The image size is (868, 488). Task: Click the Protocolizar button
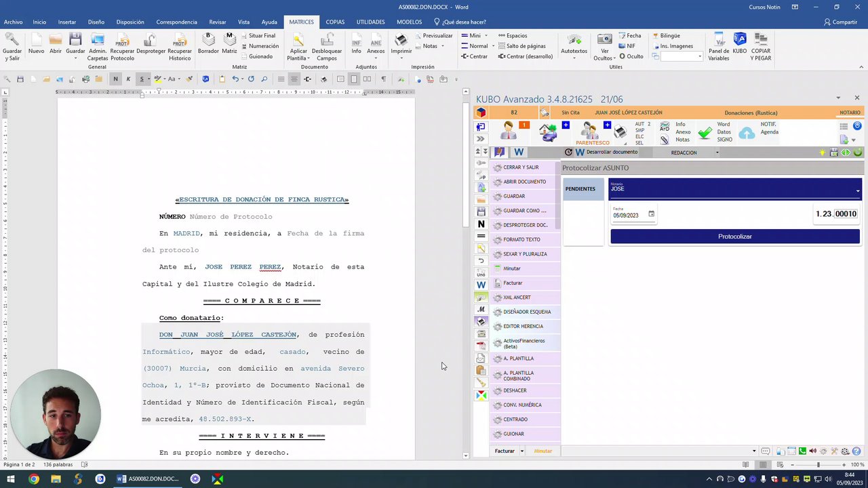735,237
